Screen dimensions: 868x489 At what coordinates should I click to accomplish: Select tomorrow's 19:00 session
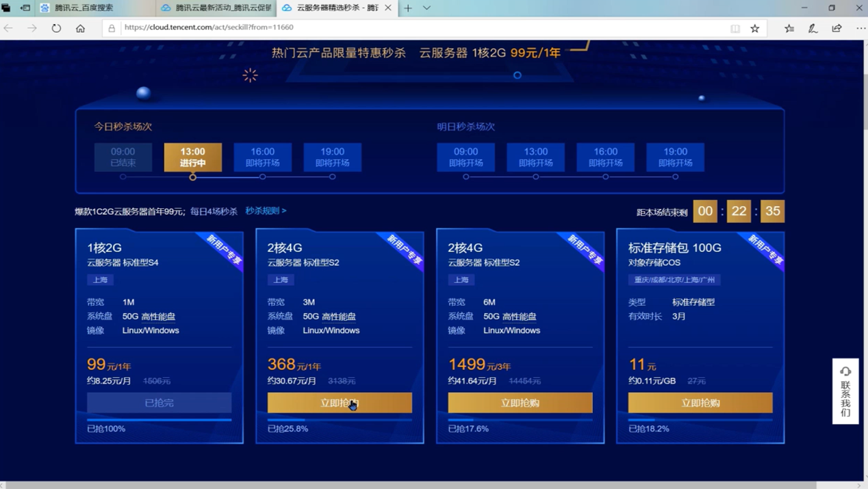tap(676, 157)
